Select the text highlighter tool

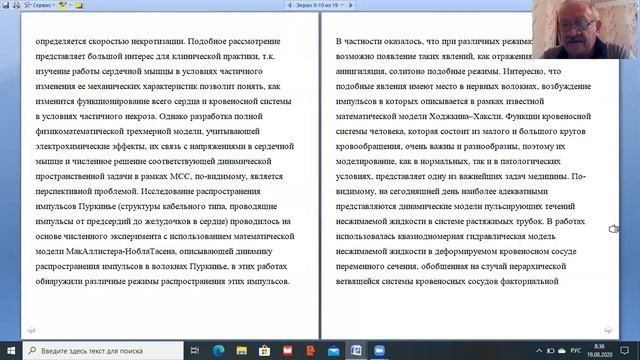(62, 5)
